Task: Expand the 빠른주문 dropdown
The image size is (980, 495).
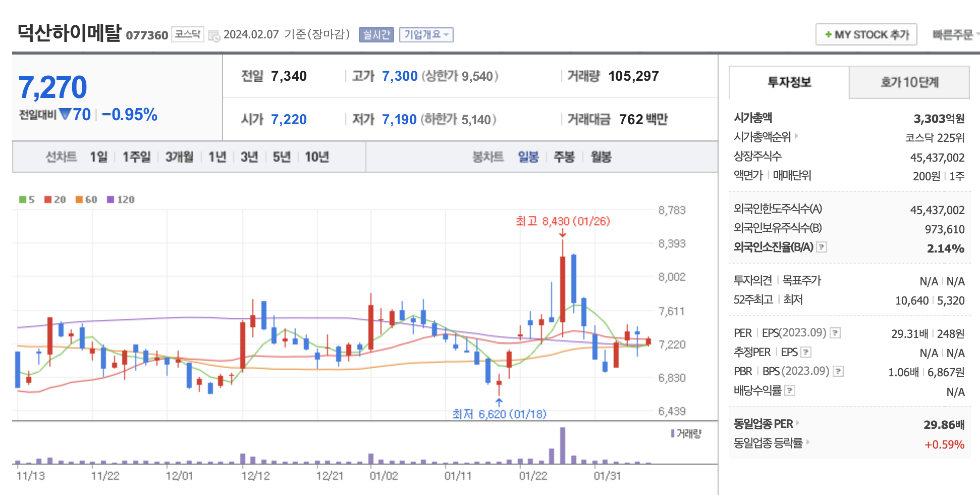Action: click(x=956, y=35)
